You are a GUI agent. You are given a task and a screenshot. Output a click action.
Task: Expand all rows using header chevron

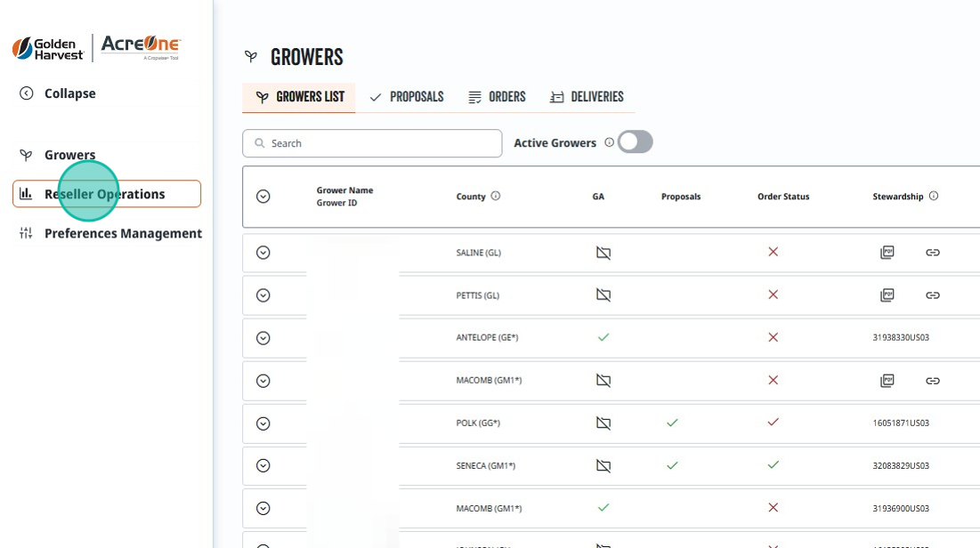pyautogui.click(x=263, y=197)
